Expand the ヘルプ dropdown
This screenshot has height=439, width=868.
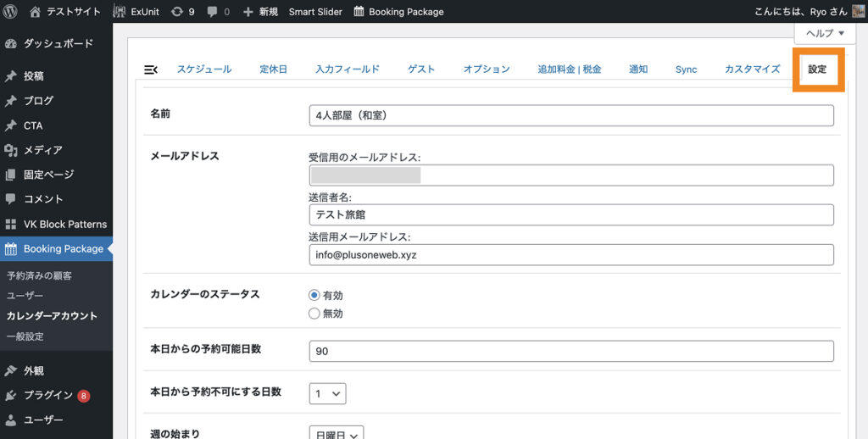pos(824,34)
